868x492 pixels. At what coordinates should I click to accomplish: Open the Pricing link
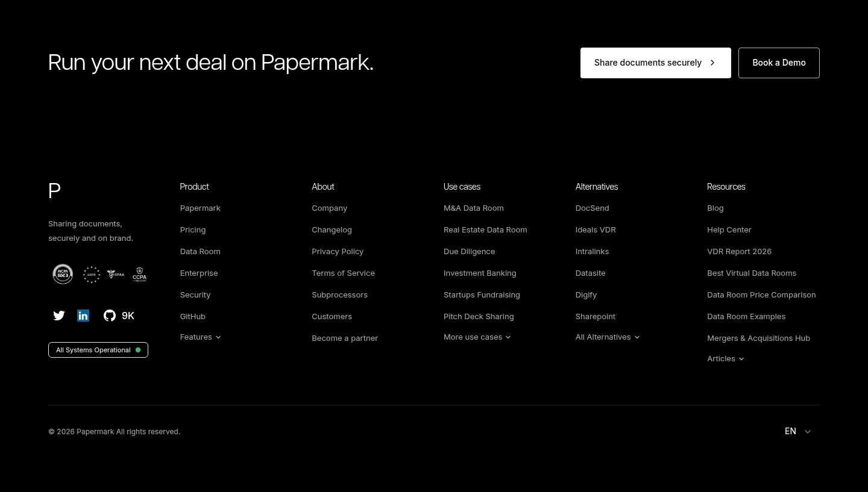pos(193,229)
